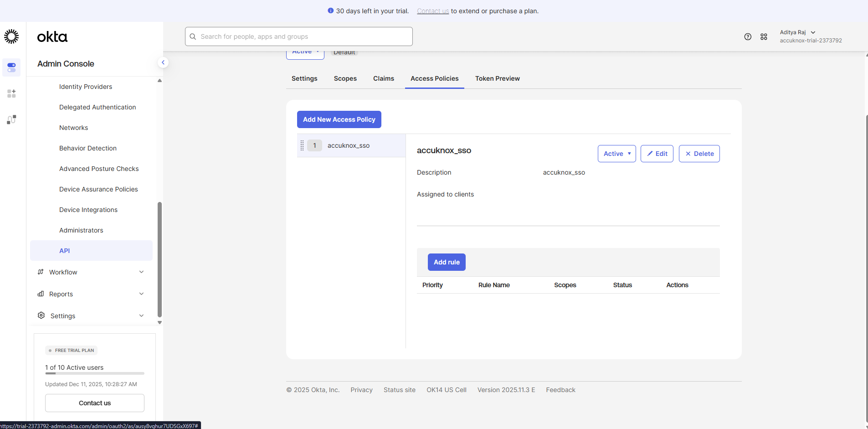Open the workflows icon in left rail
868x429 pixels.
11,119
